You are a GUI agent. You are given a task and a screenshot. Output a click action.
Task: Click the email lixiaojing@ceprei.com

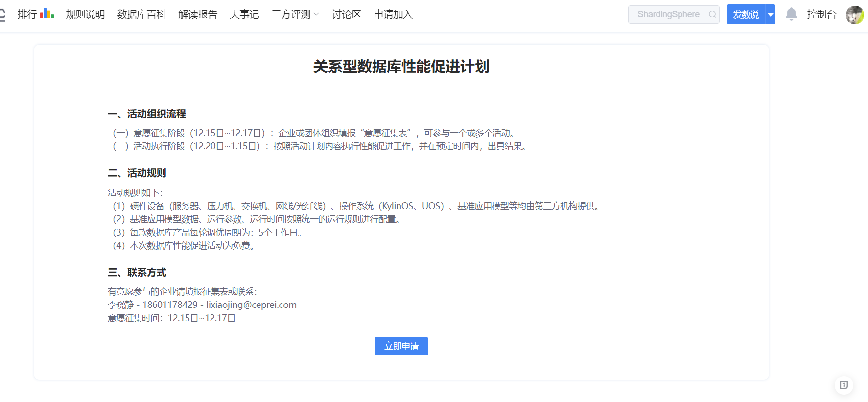(x=251, y=305)
